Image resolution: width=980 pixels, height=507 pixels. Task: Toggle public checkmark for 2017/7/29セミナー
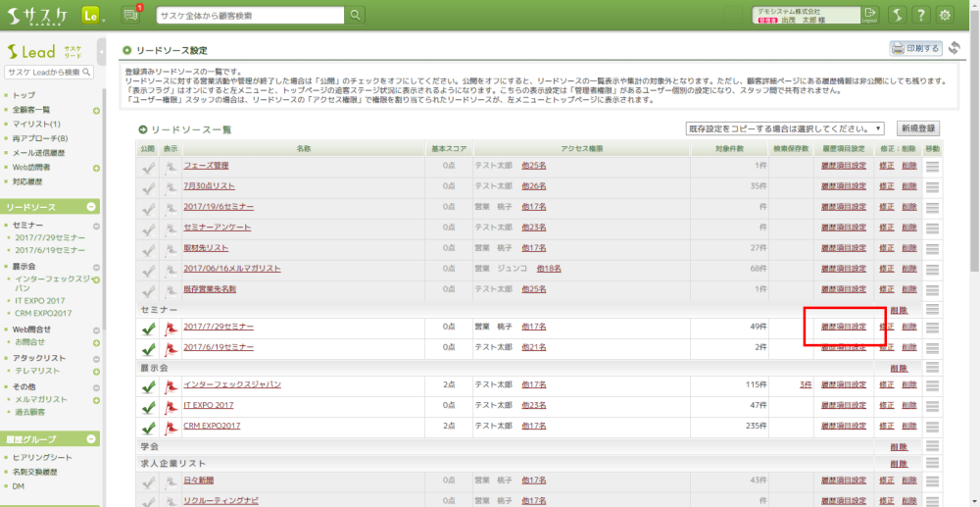coord(148,328)
